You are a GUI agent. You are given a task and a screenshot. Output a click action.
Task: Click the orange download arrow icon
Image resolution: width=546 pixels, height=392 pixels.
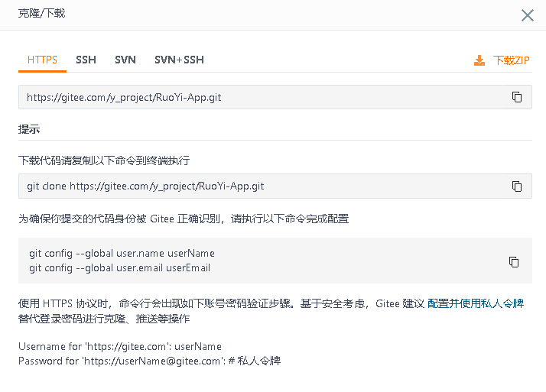tap(479, 60)
